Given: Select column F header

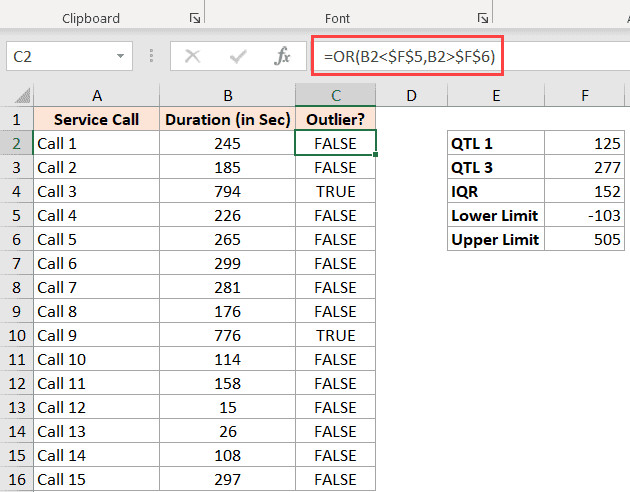Looking at the screenshot, I should click(587, 96).
